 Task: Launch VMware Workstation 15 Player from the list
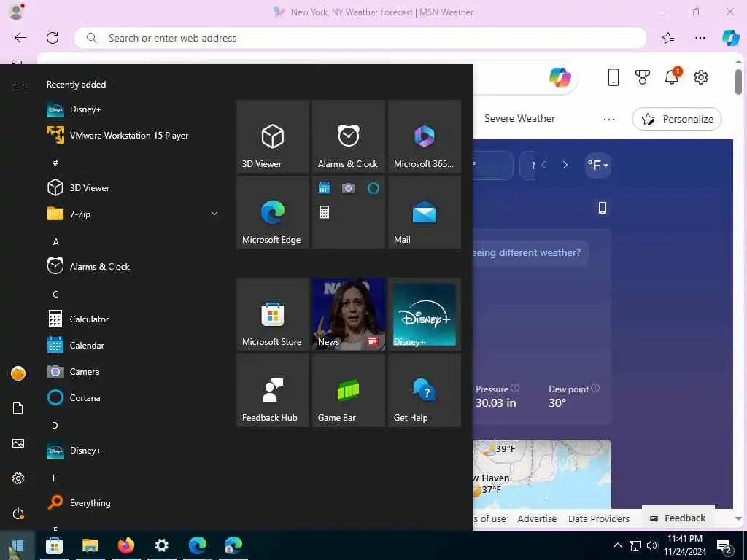point(133,135)
